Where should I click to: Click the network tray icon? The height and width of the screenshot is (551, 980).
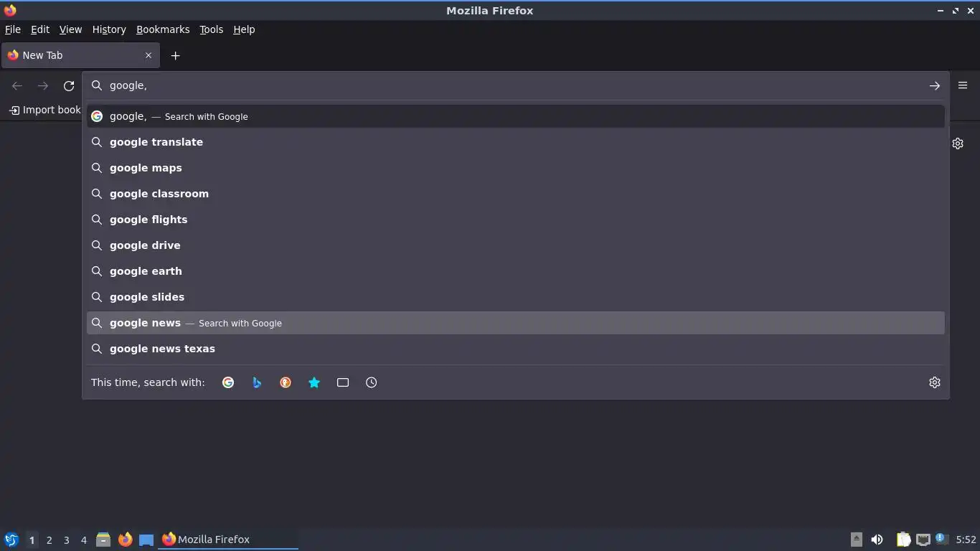[x=923, y=540]
